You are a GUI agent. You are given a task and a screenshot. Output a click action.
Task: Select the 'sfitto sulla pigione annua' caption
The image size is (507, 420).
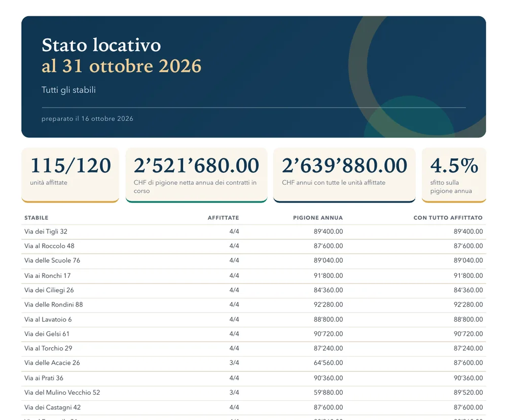(451, 187)
